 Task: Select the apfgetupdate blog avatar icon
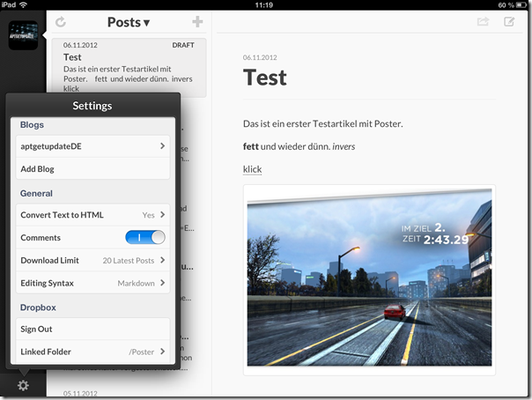coord(23,35)
